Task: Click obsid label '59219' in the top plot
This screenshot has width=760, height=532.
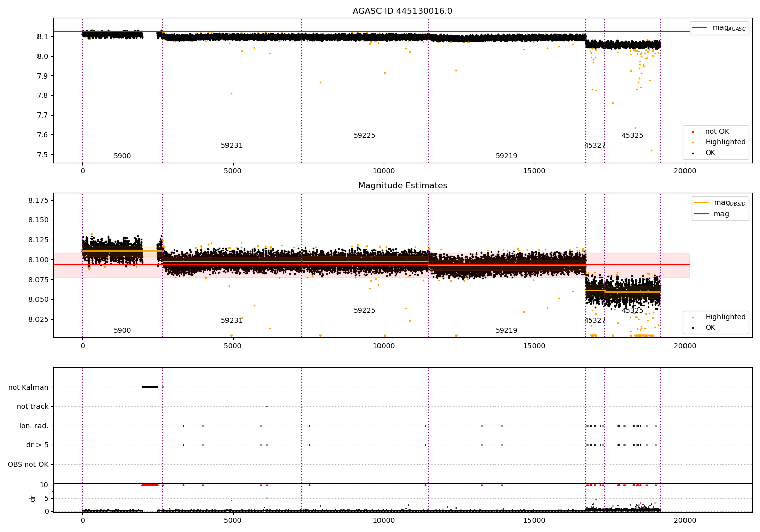Action: click(x=506, y=156)
